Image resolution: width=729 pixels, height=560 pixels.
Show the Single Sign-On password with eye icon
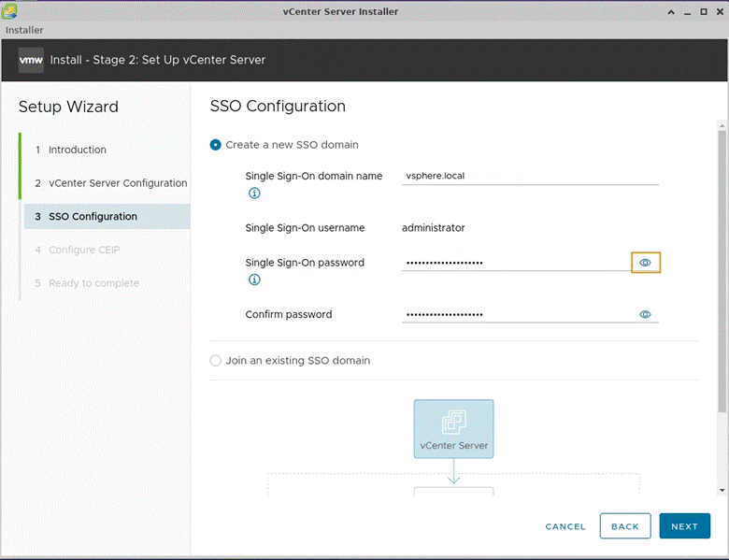tap(645, 263)
